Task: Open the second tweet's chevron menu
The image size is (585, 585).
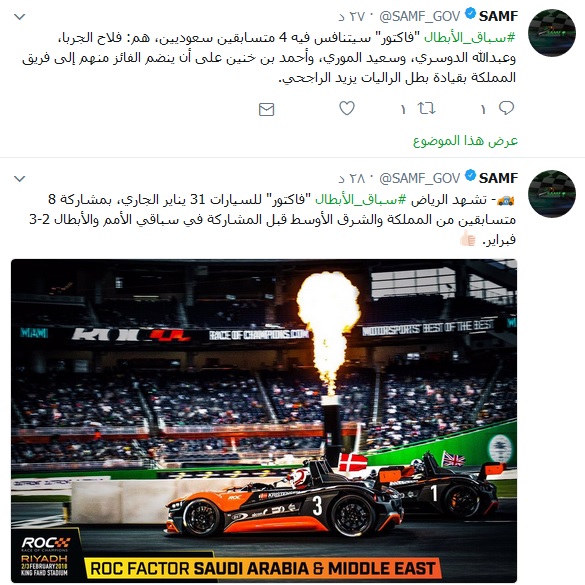Action: pyautogui.click(x=19, y=179)
